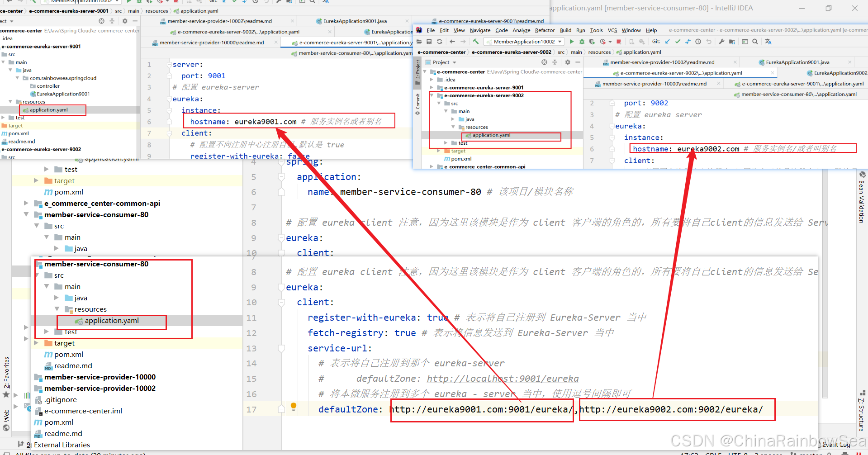
Task: Open the Project view dropdown in the right window
Action: [454, 62]
